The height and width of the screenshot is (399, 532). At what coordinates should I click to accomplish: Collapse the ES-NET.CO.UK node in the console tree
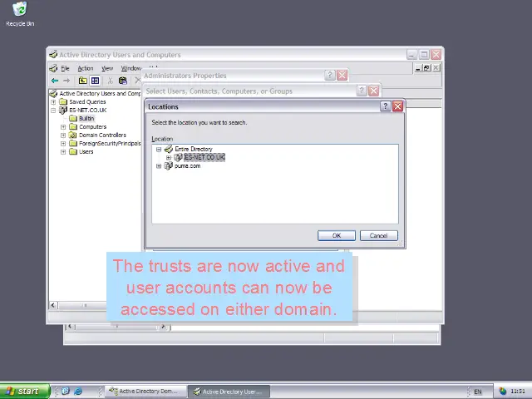point(53,111)
